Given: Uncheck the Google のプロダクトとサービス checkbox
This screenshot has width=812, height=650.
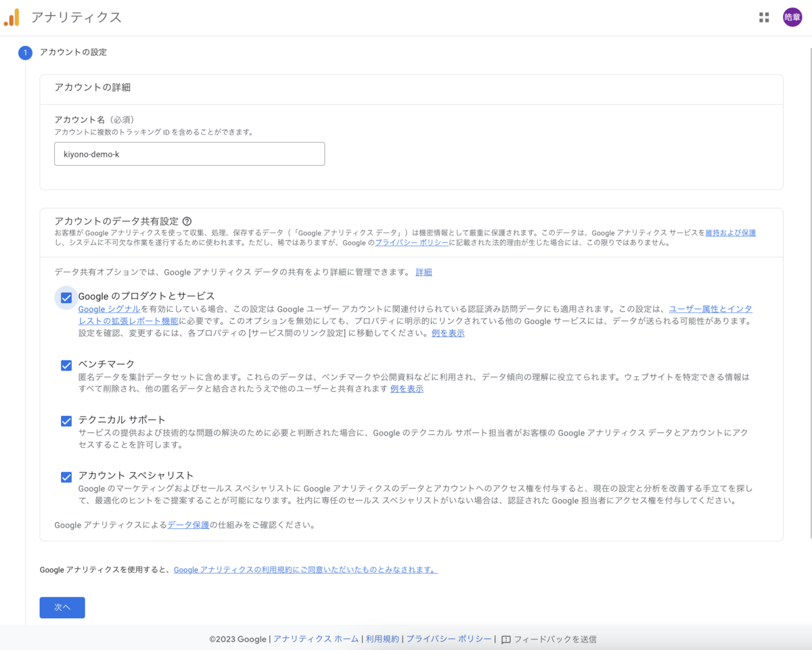Looking at the screenshot, I should [x=66, y=297].
